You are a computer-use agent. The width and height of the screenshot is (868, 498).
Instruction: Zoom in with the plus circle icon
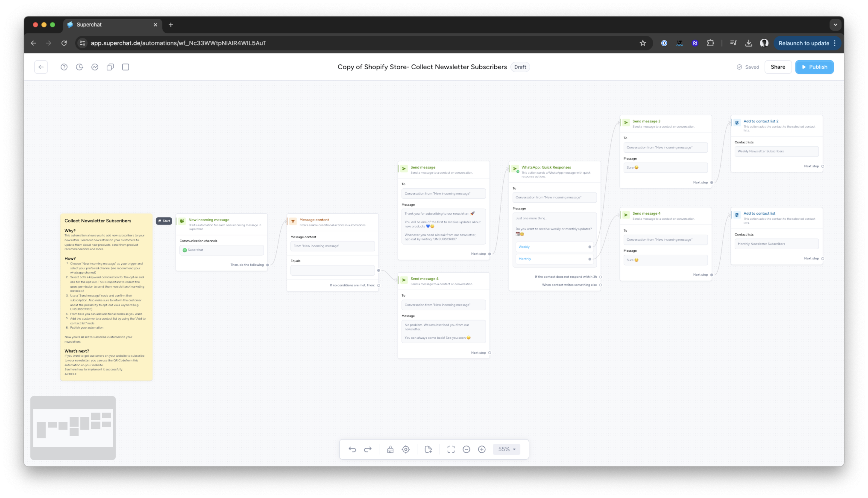point(482,449)
